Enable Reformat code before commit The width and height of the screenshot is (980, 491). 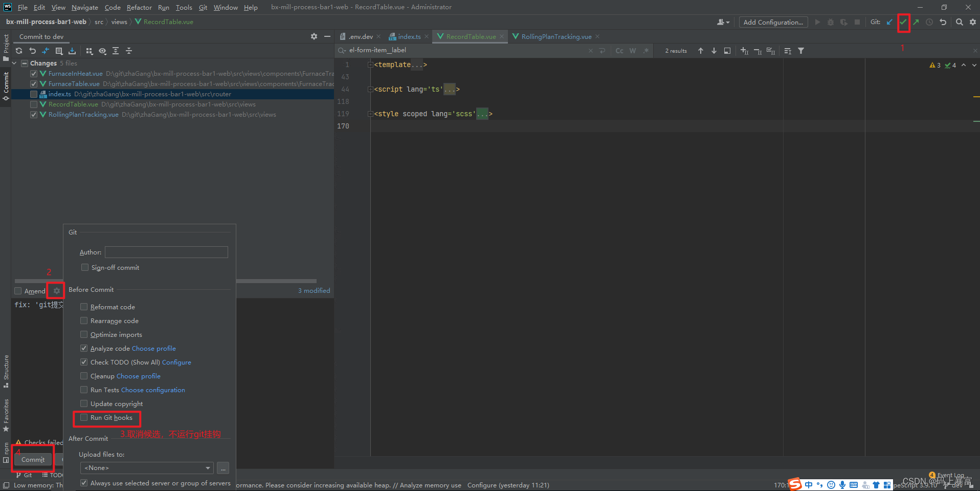click(84, 307)
